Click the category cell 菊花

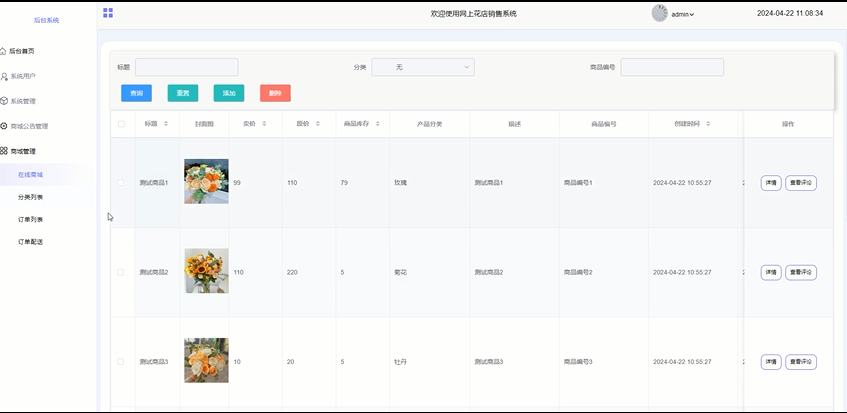400,273
